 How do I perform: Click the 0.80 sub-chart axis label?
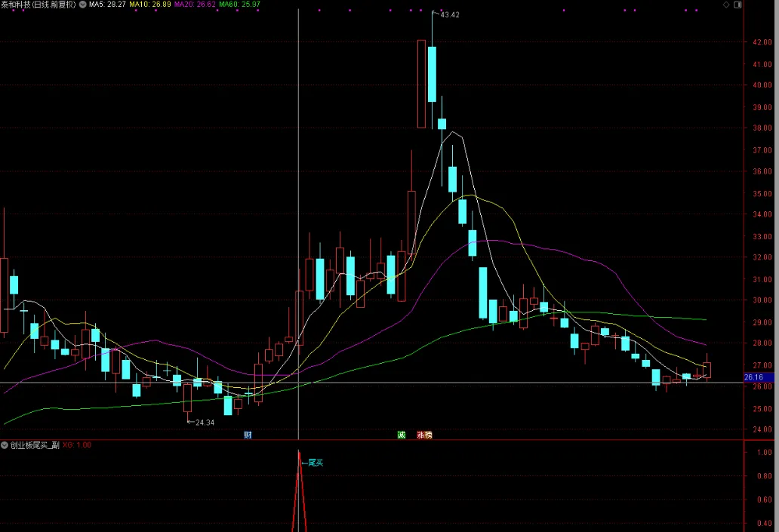765,476
